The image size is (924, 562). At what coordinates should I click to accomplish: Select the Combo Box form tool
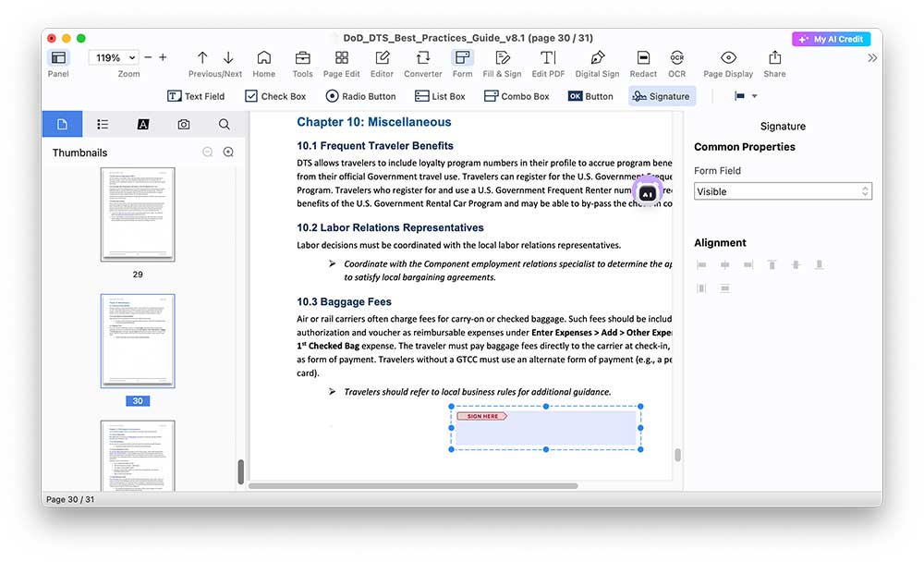[x=517, y=96]
